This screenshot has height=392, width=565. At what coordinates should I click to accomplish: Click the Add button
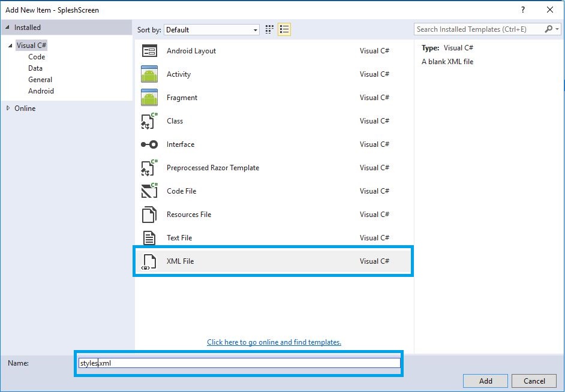pos(485,381)
